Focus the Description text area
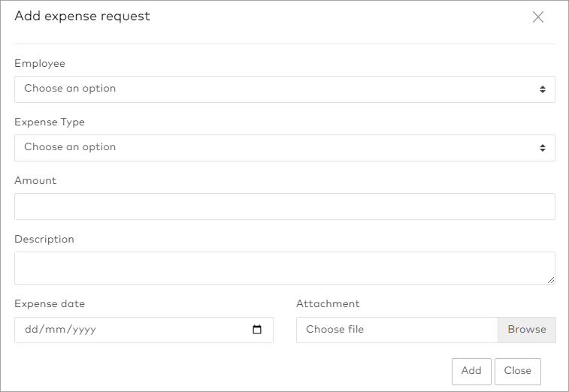Viewport: 569px width, 392px height. pos(284,268)
